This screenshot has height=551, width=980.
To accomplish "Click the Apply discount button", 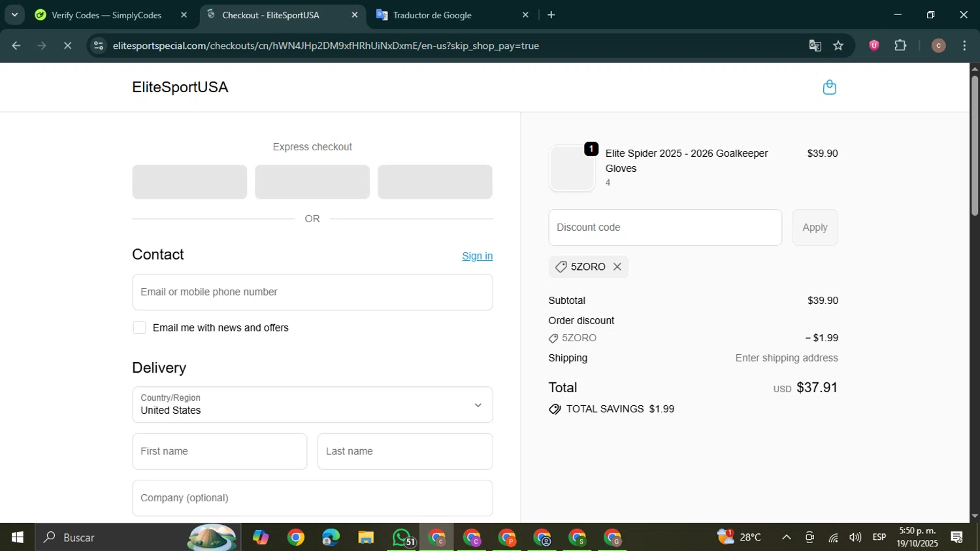I will pos(815,227).
